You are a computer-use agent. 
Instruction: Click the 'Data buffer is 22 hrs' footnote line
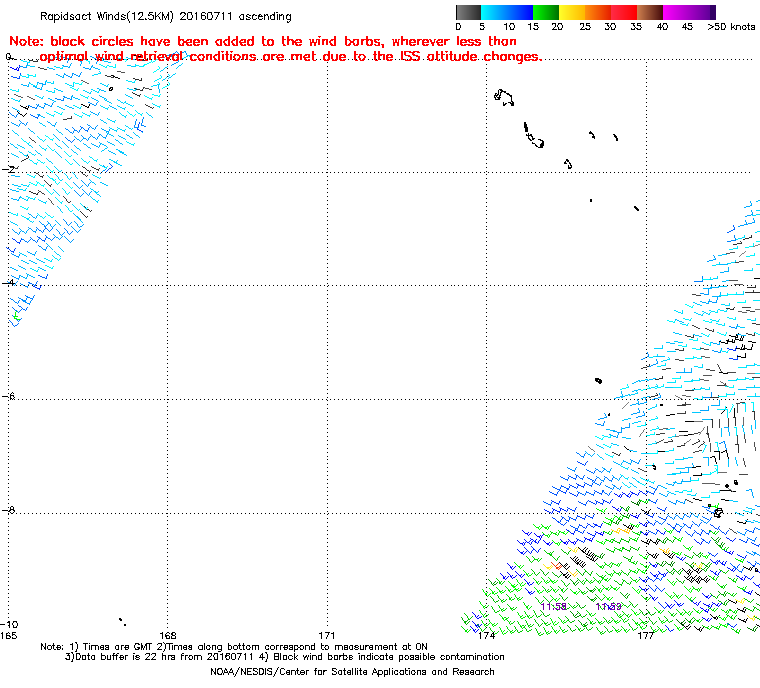(x=285, y=657)
